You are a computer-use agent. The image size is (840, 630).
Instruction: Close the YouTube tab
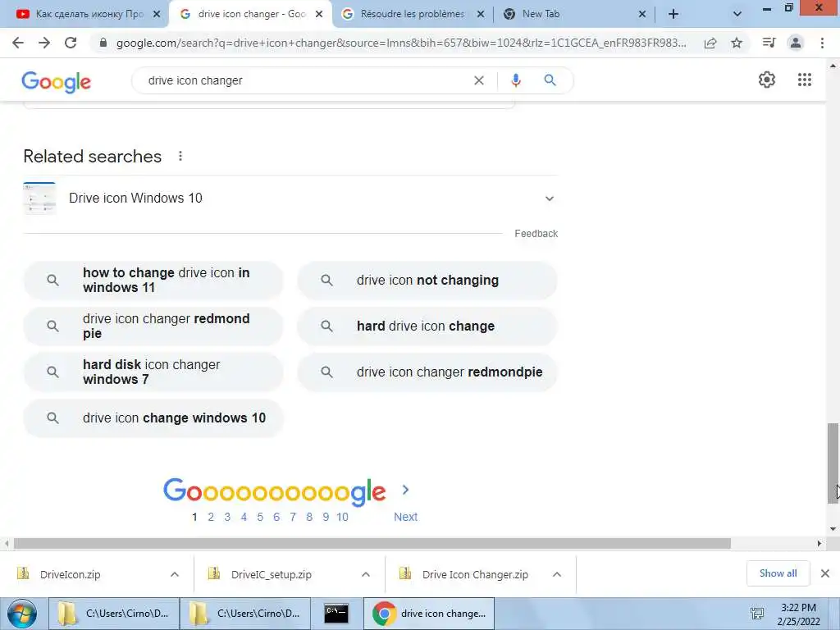pos(157,15)
